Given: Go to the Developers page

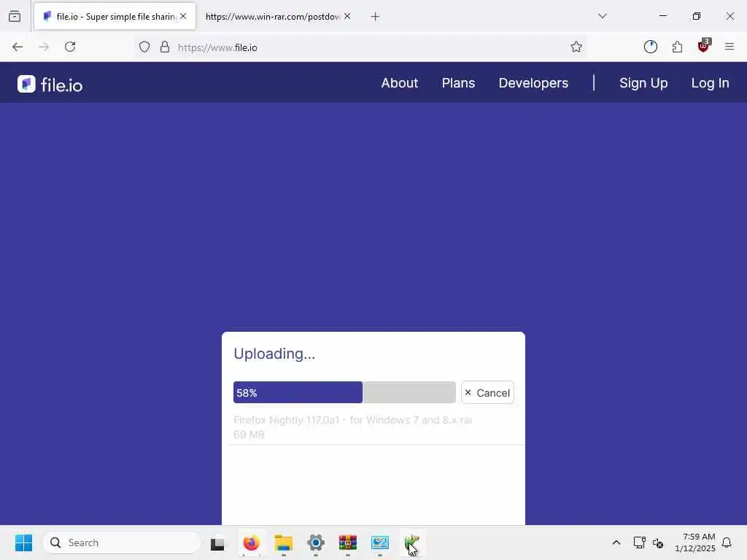Looking at the screenshot, I should (x=533, y=83).
